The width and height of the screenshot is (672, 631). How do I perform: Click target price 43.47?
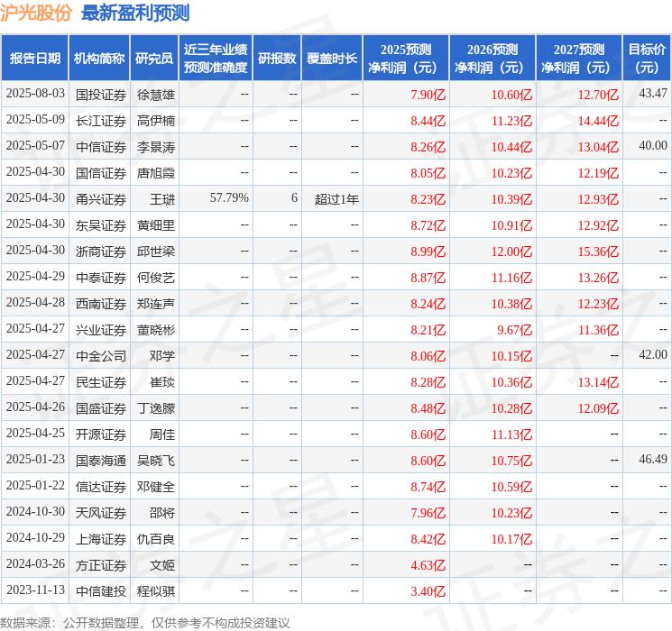click(653, 93)
